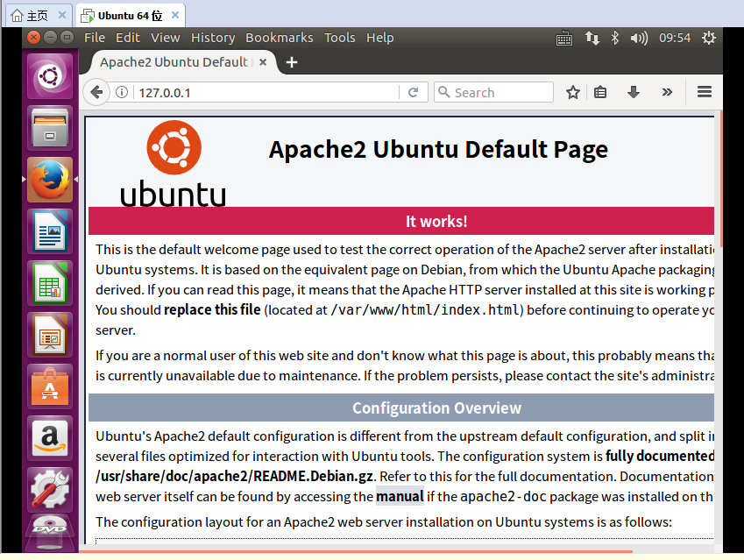Viewport: 744px width, 560px height.
Task: Click the Apache2 Ubuntu Default Page heading
Action: 438,149
